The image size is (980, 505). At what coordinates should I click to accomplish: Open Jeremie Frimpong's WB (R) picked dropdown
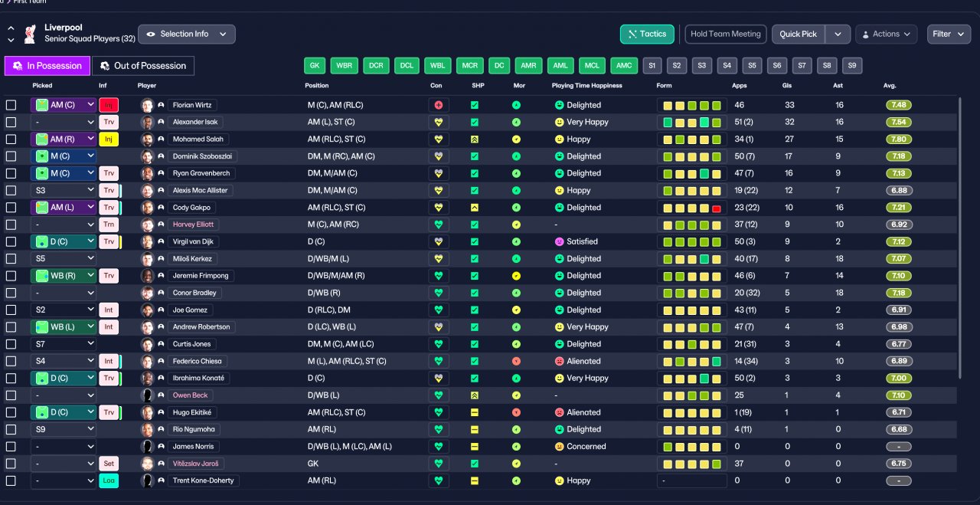(x=64, y=276)
